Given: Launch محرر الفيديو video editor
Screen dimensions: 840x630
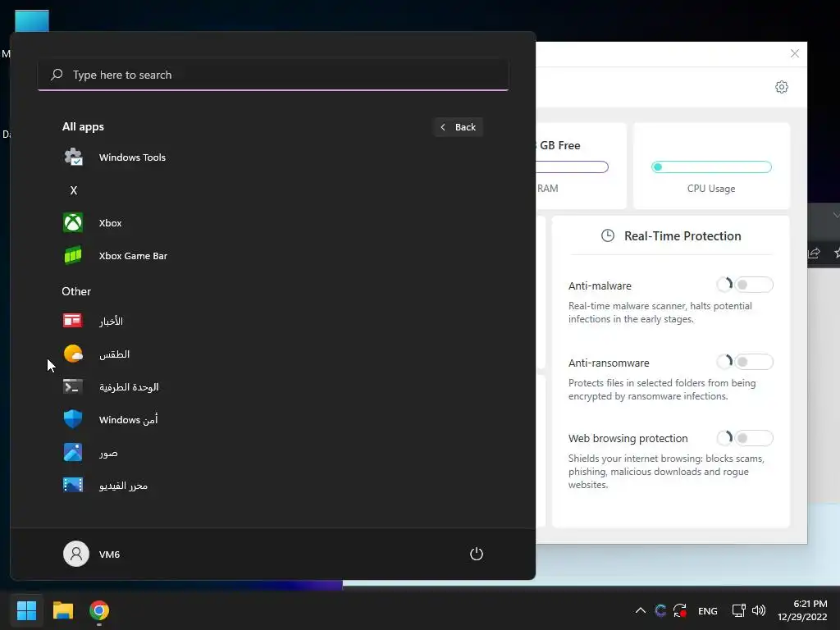Looking at the screenshot, I should [123, 486].
